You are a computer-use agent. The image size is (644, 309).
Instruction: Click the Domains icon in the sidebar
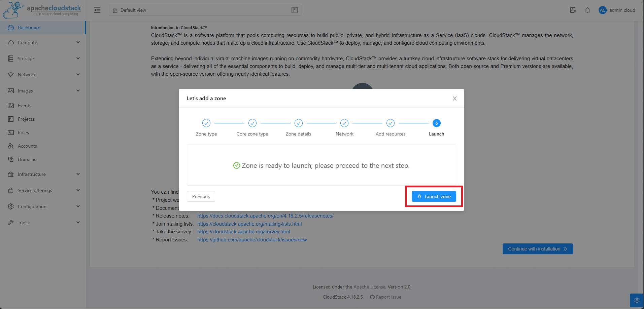[11, 159]
